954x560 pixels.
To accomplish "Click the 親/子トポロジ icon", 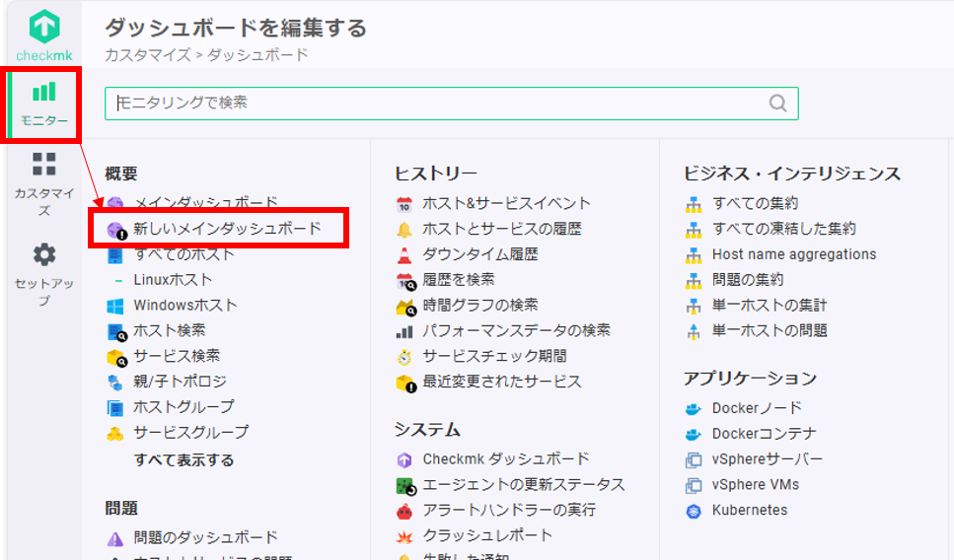I will pyautogui.click(x=115, y=382).
